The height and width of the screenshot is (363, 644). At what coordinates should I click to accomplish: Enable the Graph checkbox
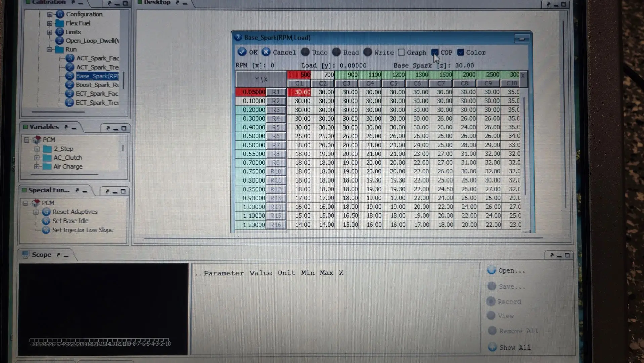coord(401,52)
